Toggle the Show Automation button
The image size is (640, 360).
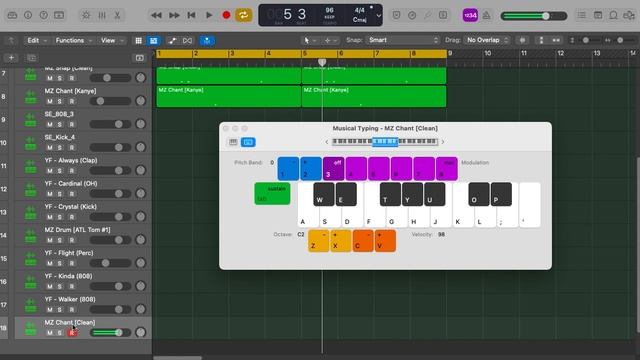point(172,40)
